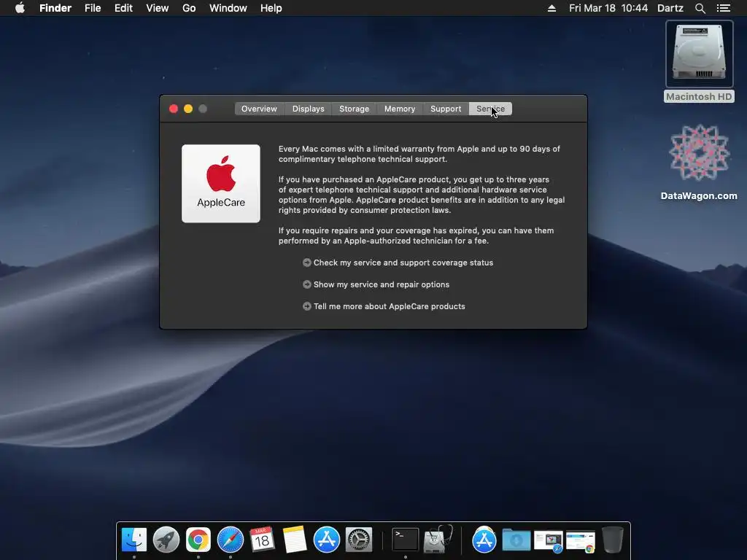The width and height of the screenshot is (747, 560).
Task: Open Applications folder stack in Dock
Action: (x=484, y=540)
